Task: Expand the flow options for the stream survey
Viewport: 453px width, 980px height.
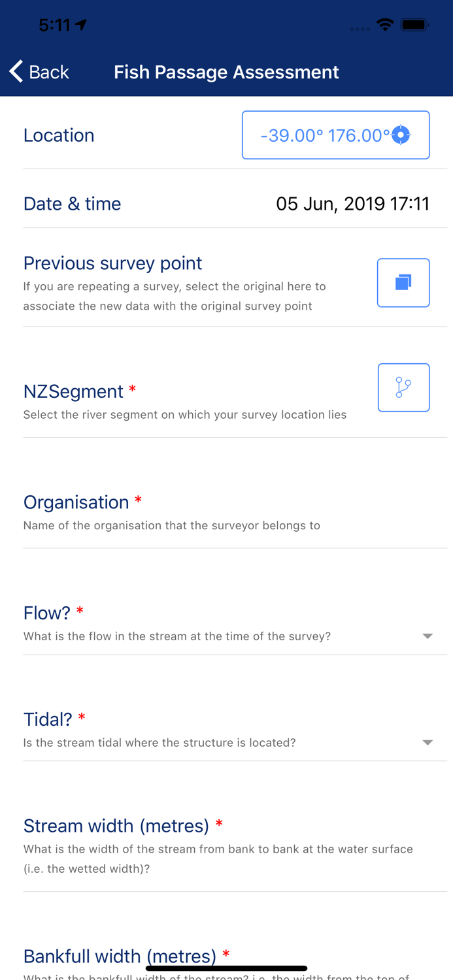Action: coord(428,636)
